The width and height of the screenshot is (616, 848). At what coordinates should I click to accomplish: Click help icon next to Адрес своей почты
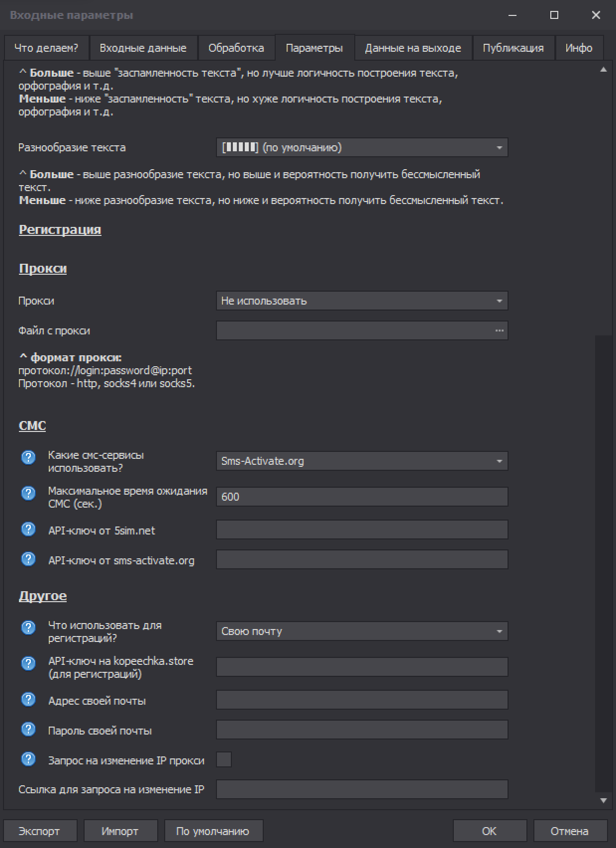[28, 699]
